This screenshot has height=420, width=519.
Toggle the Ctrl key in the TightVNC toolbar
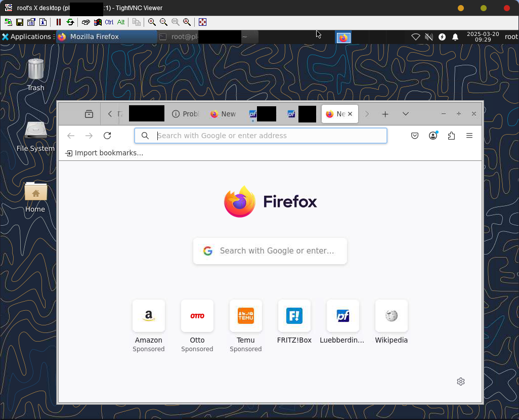click(109, 22)
